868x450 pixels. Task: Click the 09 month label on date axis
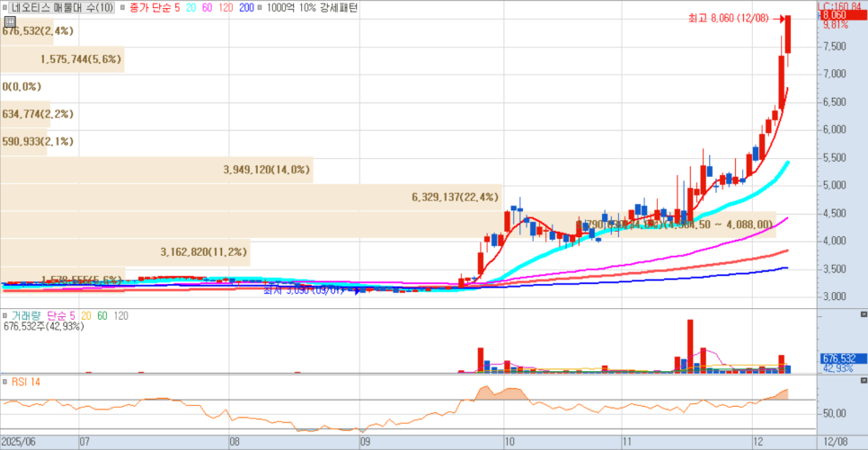(365, 442)
